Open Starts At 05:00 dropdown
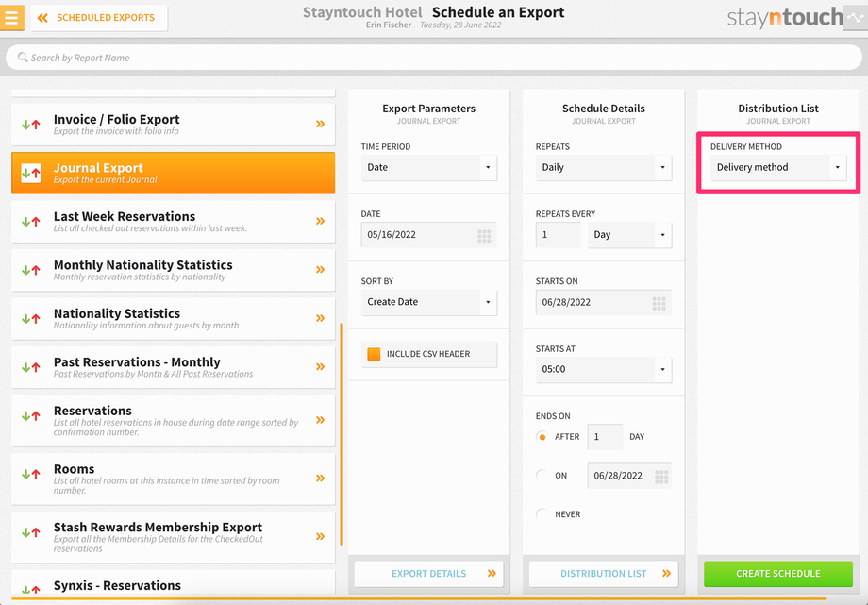 tap(604, 370)
